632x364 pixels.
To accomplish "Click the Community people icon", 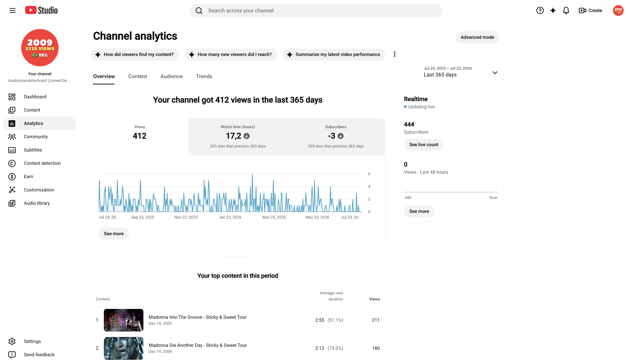I will pyautogui.click(x=12, y=137).
